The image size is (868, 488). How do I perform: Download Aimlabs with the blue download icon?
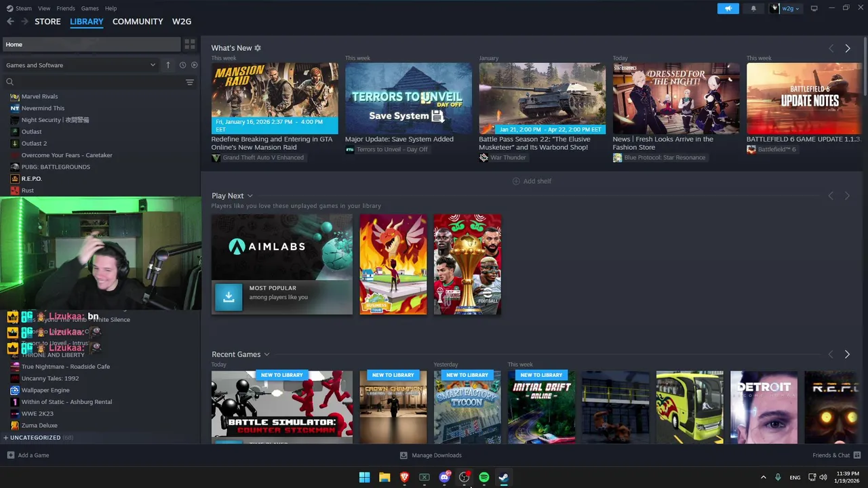click(x=229, y=297)
